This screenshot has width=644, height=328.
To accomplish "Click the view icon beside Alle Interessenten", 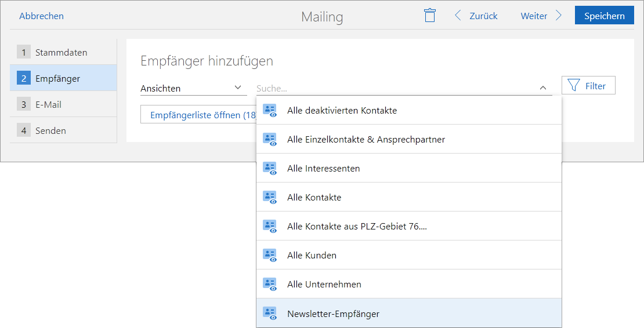I will [269, 168].
